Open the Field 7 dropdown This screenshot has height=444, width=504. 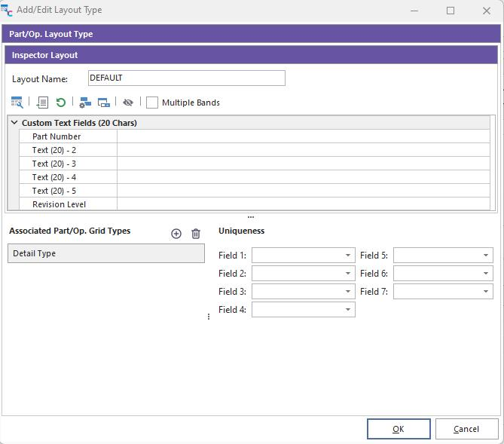pos(485,292)
